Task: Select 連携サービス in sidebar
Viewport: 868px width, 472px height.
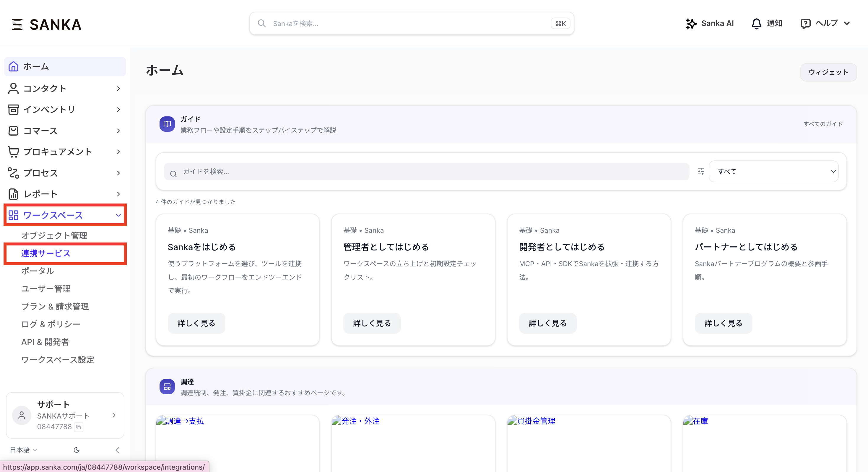Action: point(46,253)
